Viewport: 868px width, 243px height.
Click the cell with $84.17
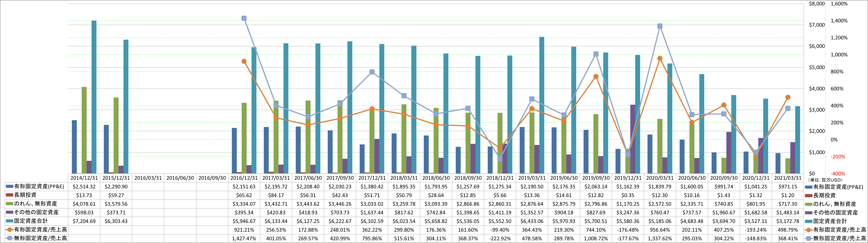pyautogui.click(x=276, y=195)
